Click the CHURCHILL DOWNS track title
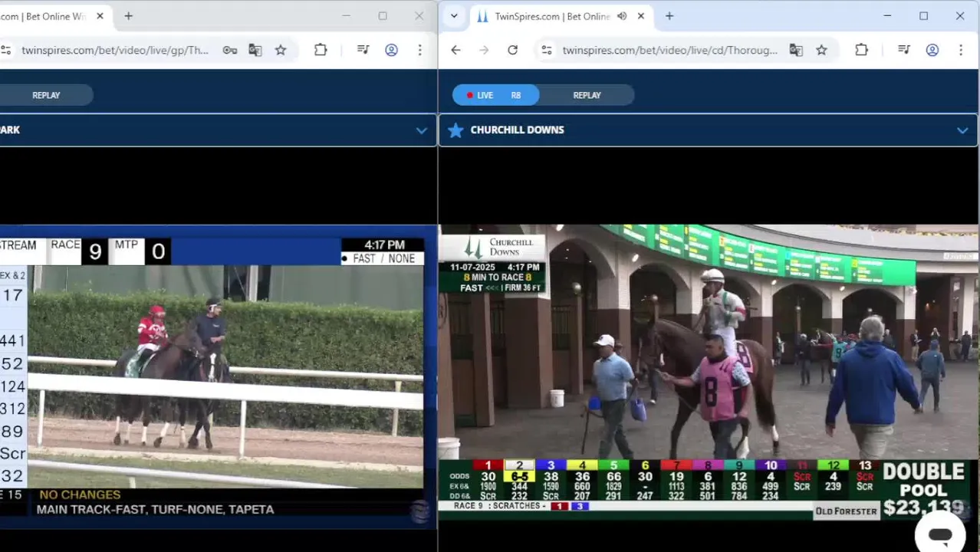Viewport: 980px width, 552px height. coord(517,130)
